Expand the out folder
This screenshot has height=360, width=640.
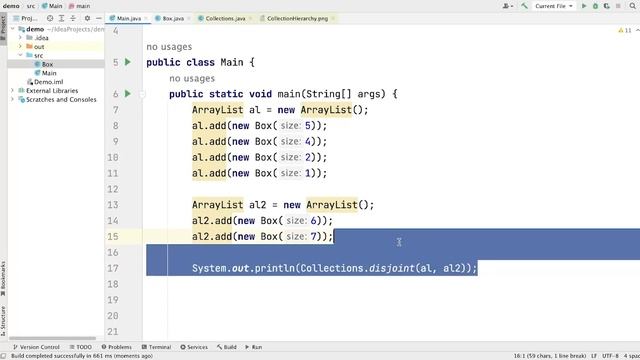click(20, 47)
